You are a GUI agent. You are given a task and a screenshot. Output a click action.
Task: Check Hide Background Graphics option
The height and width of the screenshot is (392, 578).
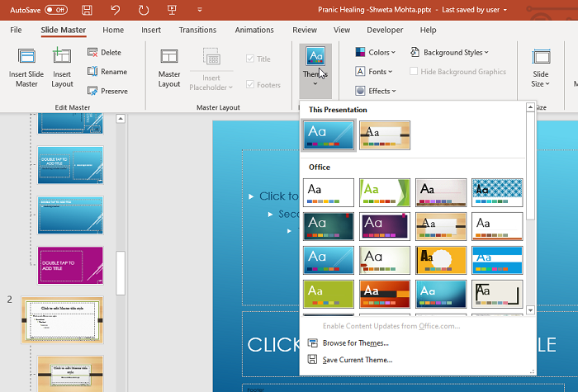[x=415, y=72]
